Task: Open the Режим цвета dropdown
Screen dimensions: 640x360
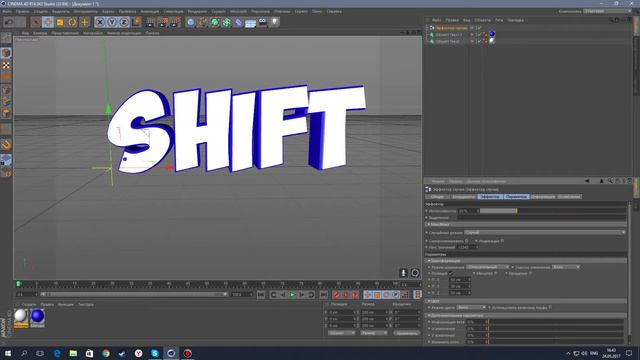Action: click(471, 307)
